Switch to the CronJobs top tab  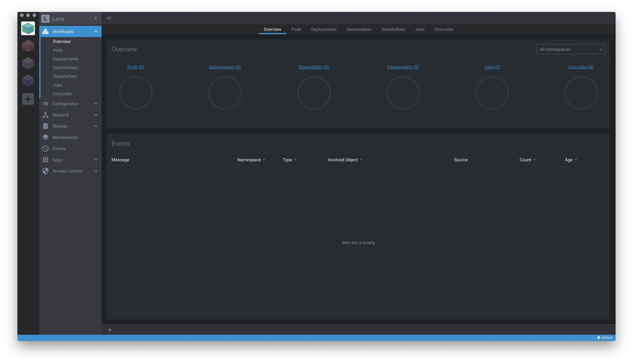[444, 29]
